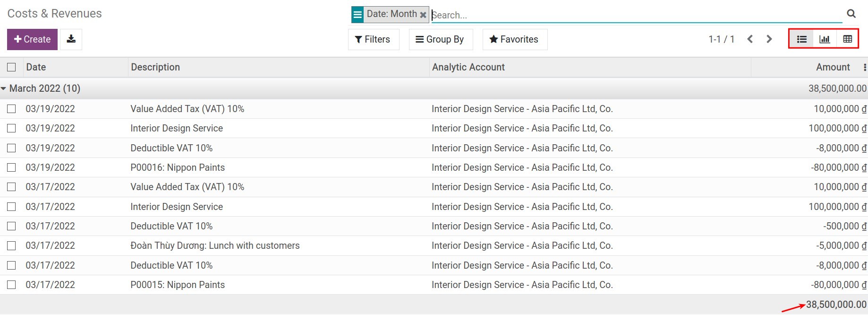Screen dimensions: 868x315
Task: Check the P00016: Nippon Paints row checkbox
Action: (x=11, y=167)
